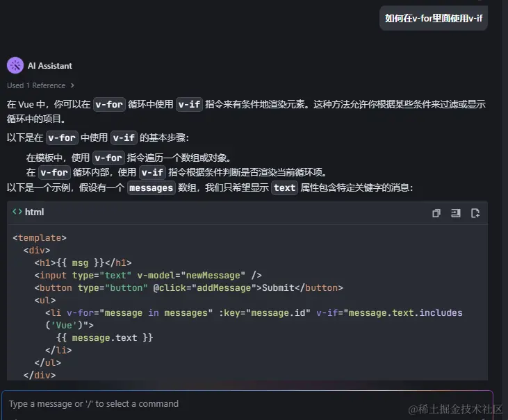Click the closing </ul> code line
This screenshot has width=508, height=420.
pyautogui.click(x=48, y=362)
